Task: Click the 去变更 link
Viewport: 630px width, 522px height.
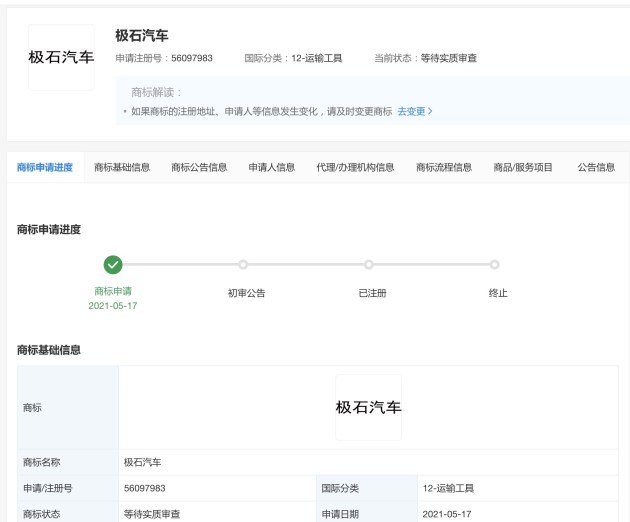Action: pos(415,111)
